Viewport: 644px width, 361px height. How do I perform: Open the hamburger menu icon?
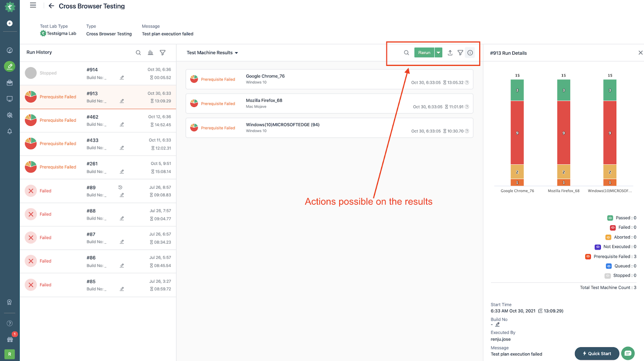click(x=33, y=5)
